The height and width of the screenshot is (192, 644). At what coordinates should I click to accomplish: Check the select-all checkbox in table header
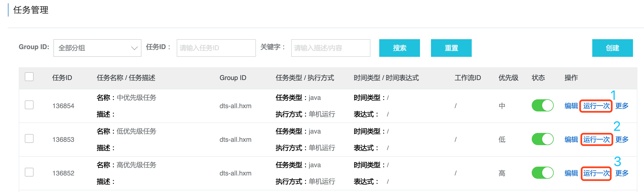pyautogui.click(x=29, y=77)
